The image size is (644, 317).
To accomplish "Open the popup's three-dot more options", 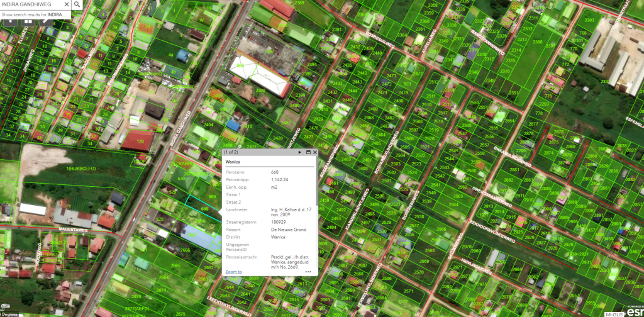I will pos(308,272).
